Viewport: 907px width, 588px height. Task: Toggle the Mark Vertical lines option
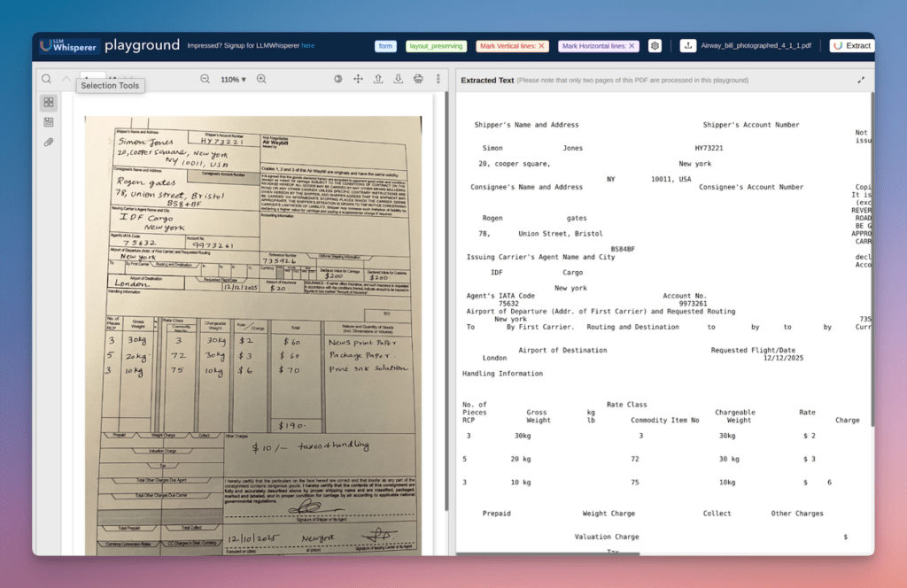pyautogui.click(x=513, y=46)
